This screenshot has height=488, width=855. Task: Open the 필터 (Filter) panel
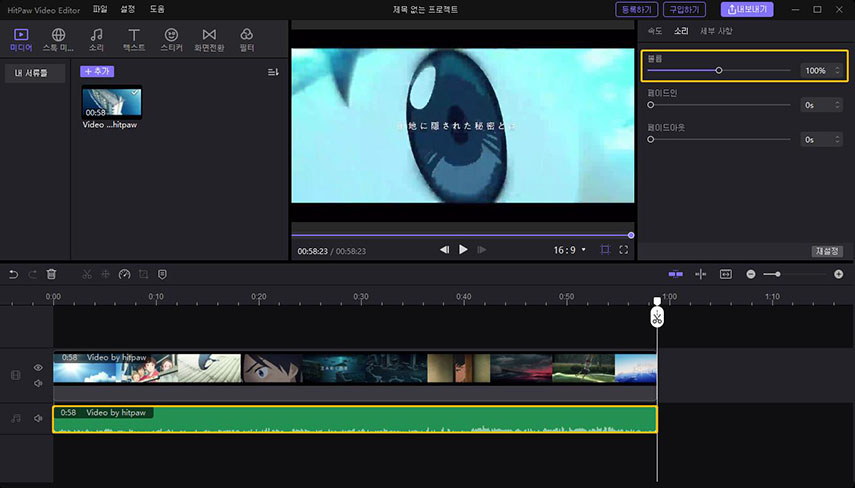coord(246,40)
